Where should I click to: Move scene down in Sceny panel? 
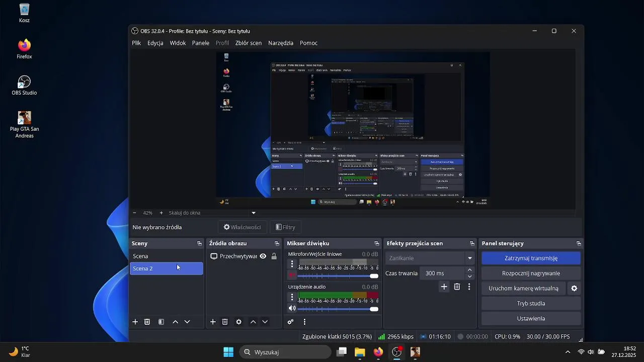[187, 322]
